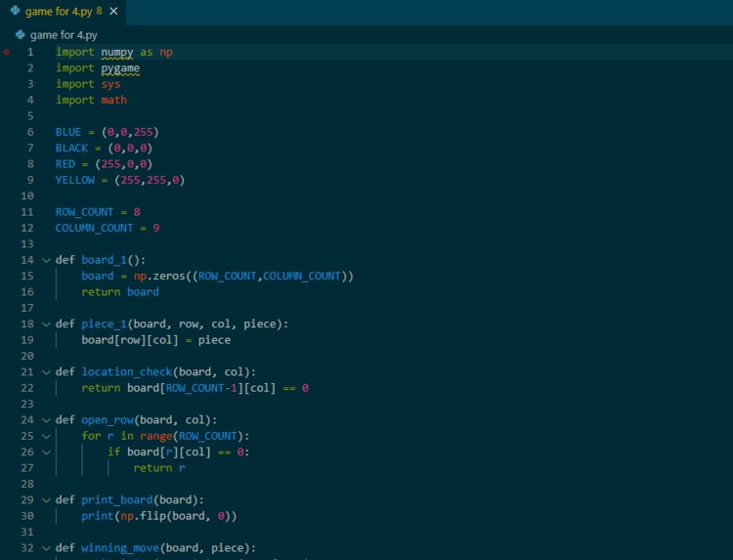The height and width of the screenshot is (560, 733).
Task: Click 'zeros' in the np.zeros call
Action: pyautogui.click(x=169, y=277)
